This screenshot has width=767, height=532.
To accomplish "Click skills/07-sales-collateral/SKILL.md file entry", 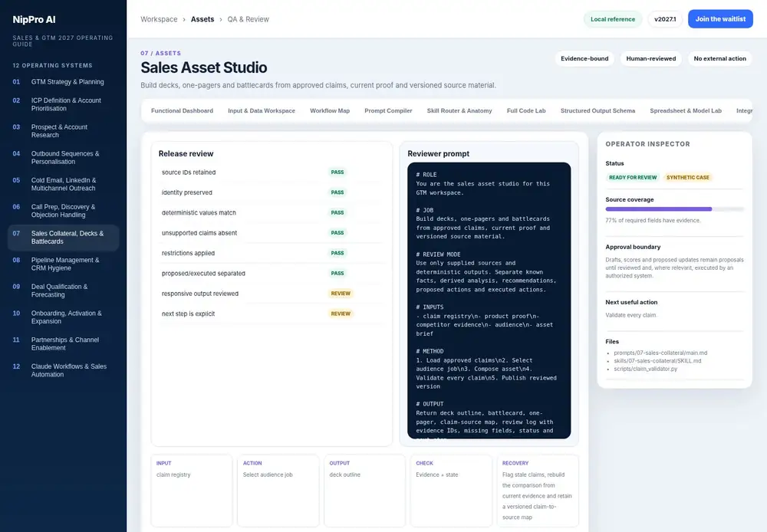I will coord(657,361).
